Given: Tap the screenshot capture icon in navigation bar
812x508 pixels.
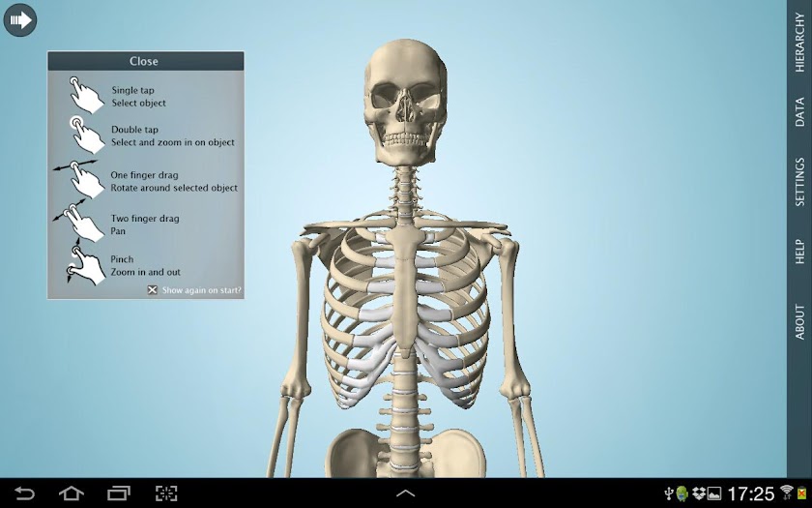Looking at the screenshot, I should 166,493.
